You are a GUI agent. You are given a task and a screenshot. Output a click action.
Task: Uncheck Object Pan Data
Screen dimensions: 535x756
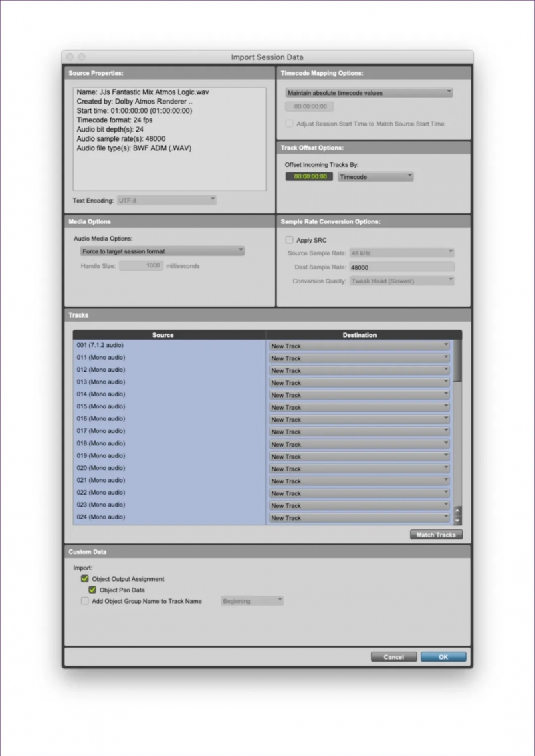click(92, 589)
